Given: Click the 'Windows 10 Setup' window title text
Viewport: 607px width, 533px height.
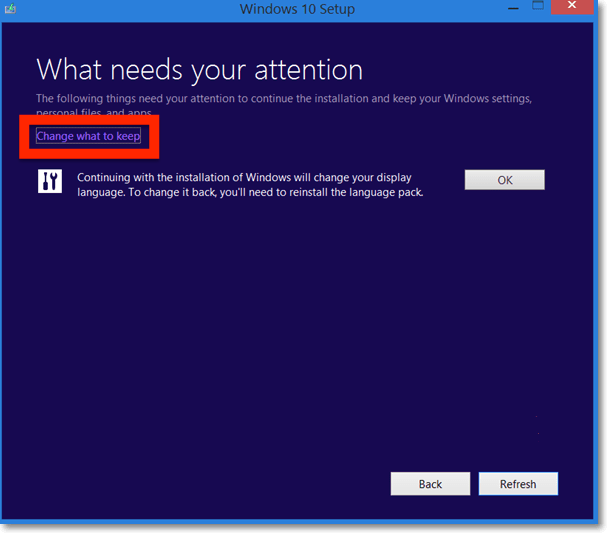Looking at the screenshot, I should pyautogui.click(x=297, y=9).
